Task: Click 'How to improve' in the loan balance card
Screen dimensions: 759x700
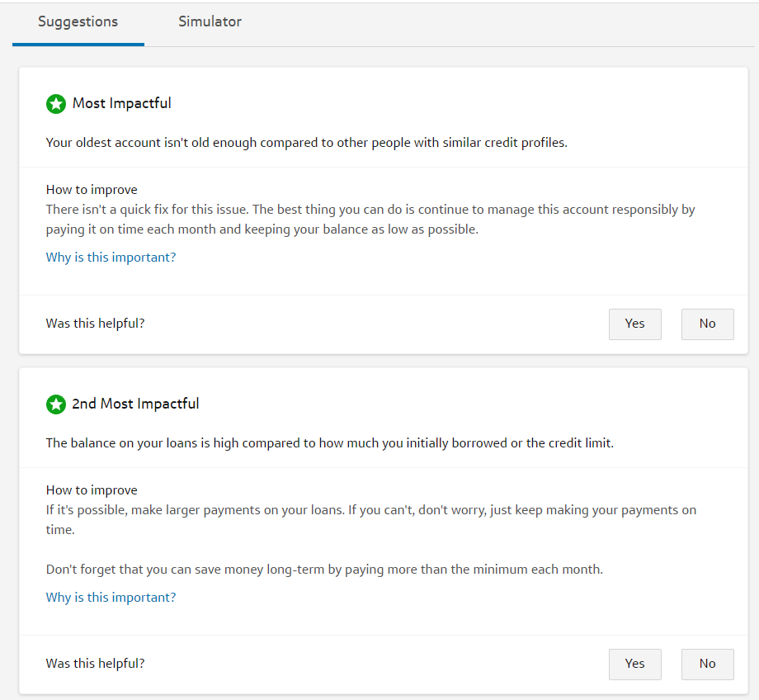Action: click(92, 490)
